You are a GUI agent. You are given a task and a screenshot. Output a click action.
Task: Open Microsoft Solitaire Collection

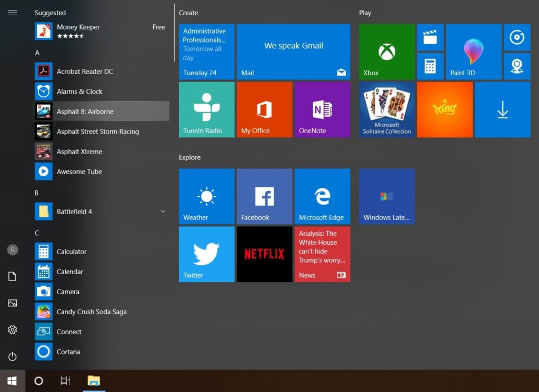[387, 109]
